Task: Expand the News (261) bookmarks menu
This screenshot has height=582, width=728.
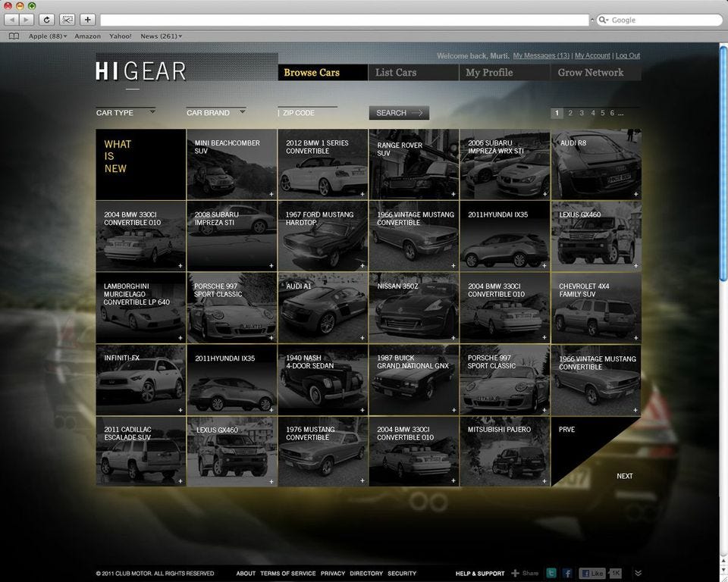Action: click(161, 36)
